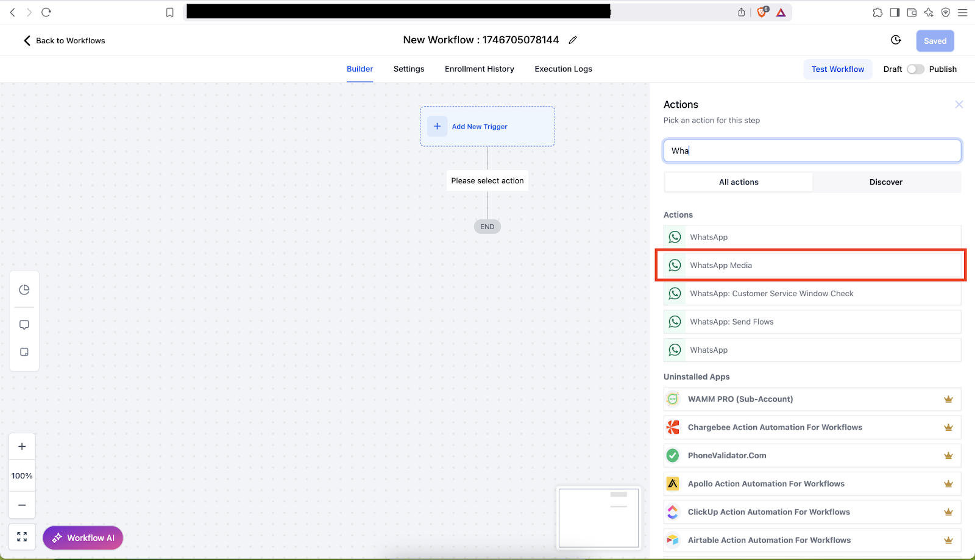
Task: Select the All actions tab
Action: (x=739, y=182)
